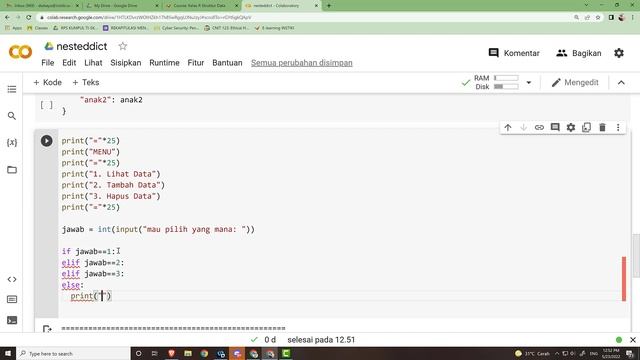Open the Runtime menu

[x=164, y=63]
